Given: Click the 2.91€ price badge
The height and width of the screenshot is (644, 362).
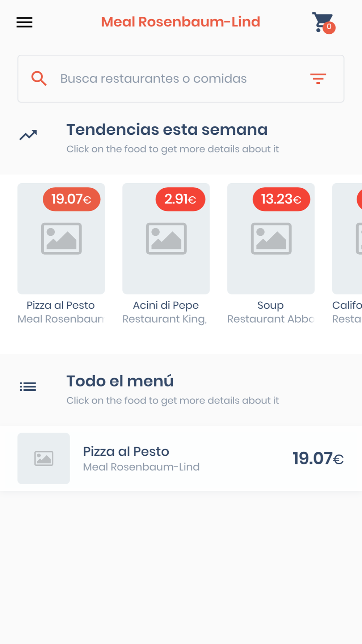Looking at the screenshot, I should (180, 199).
